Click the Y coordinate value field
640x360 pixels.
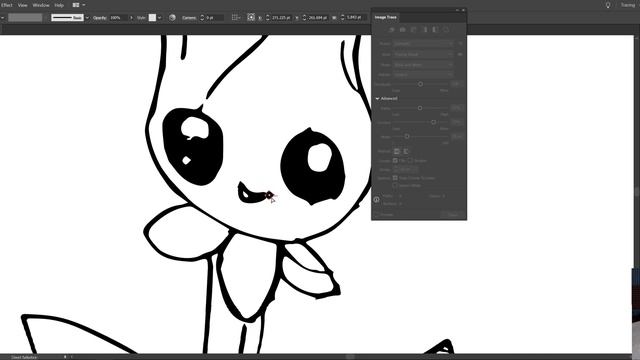pos(317,18)
